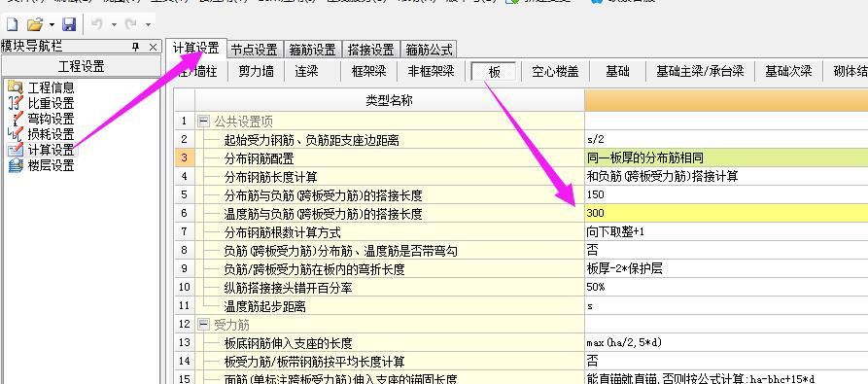The width and height of the screenshot is (868, 384).
Task: Click the 同一板厚的分布筋相同 value cell
Action: 726,158
